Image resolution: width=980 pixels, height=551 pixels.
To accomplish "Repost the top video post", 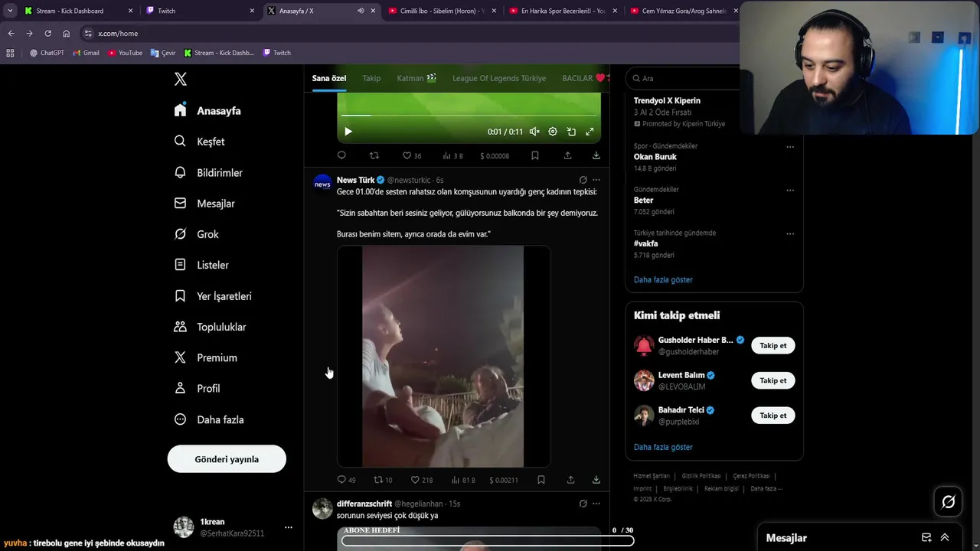I will coord(374,155).
